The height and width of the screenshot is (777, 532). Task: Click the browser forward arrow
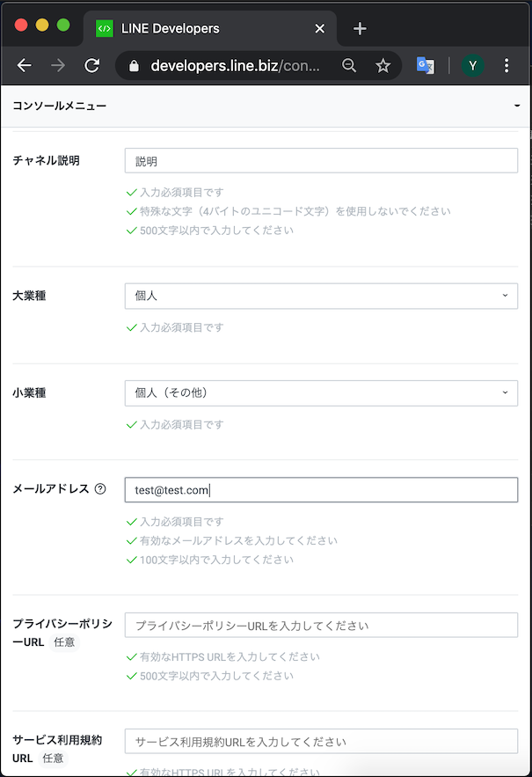pos(58,65)
